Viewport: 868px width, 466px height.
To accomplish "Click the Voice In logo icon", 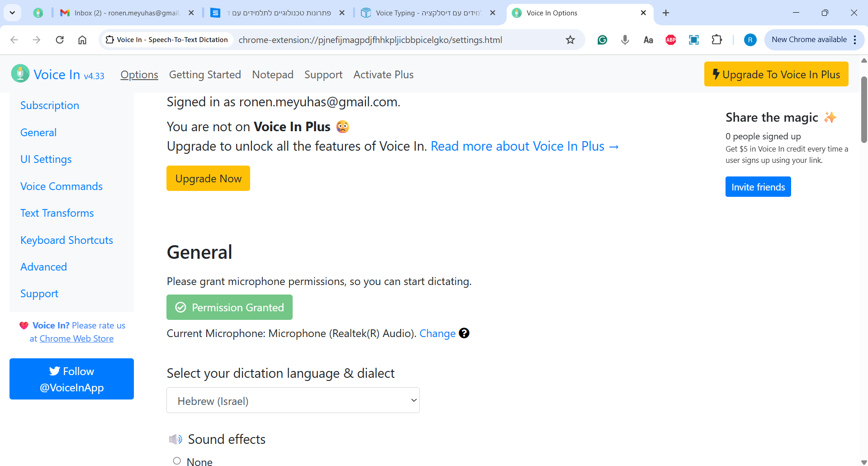I will tap(20, 74).
